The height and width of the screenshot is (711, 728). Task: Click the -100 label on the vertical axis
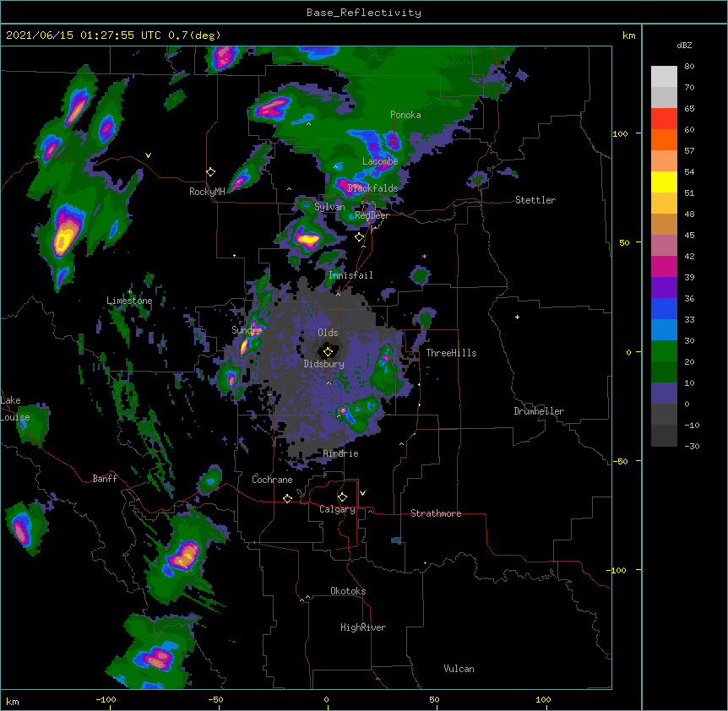(x=617, y=570)
